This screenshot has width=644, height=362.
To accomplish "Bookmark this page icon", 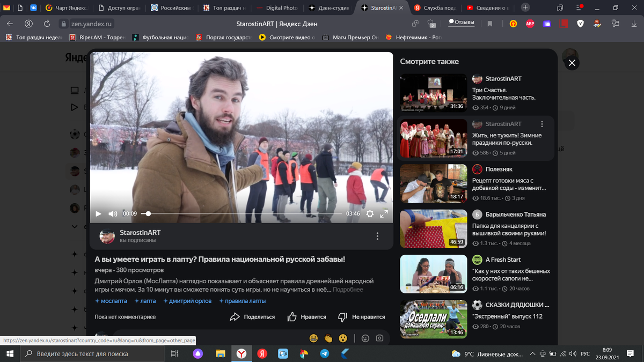I will click(489, 24).
